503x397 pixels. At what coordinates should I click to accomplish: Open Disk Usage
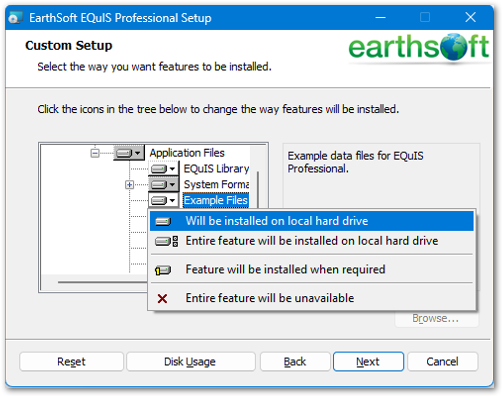click(x=191, y=362)
